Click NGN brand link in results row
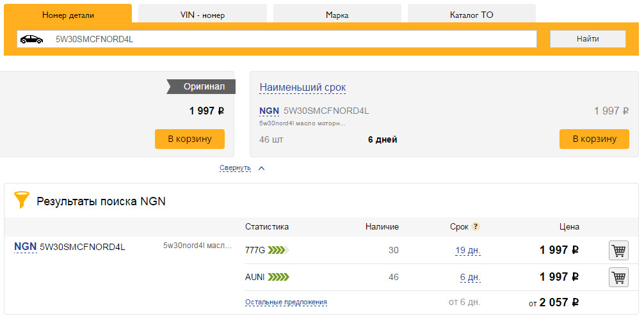The height and width of the screenshot is (321, 644). [26, 247]
